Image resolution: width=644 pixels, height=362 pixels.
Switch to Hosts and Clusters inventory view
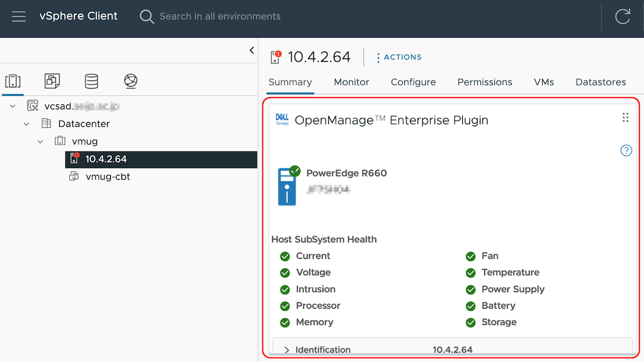tap(13, 81)
